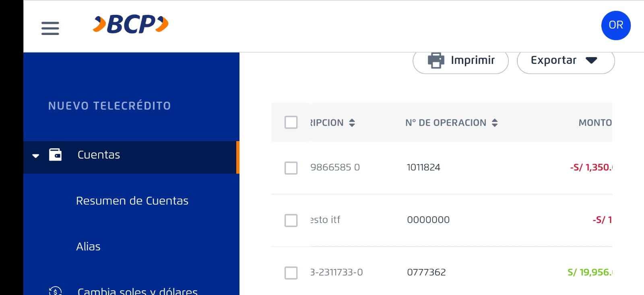Open the Exportar dropdown
The image size is (644, 295).
tap(566, 61)
